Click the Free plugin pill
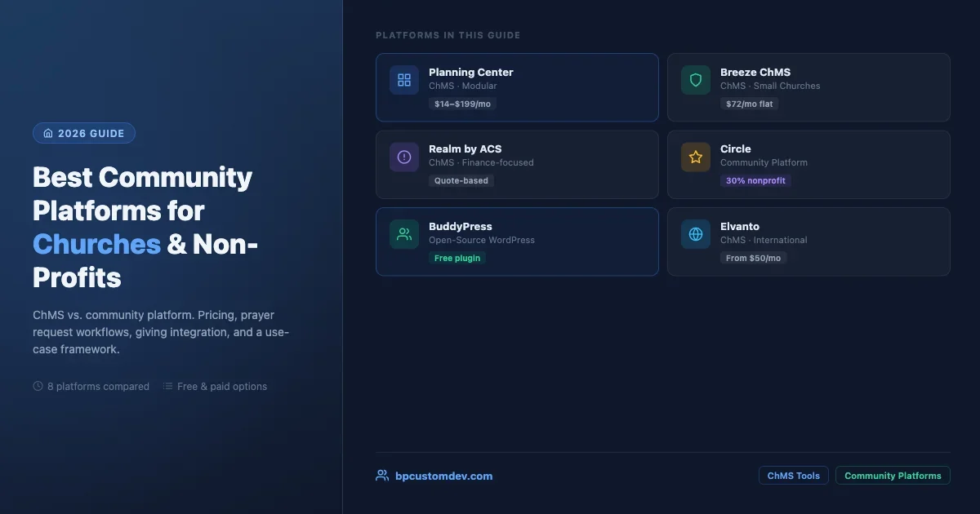 457,258
